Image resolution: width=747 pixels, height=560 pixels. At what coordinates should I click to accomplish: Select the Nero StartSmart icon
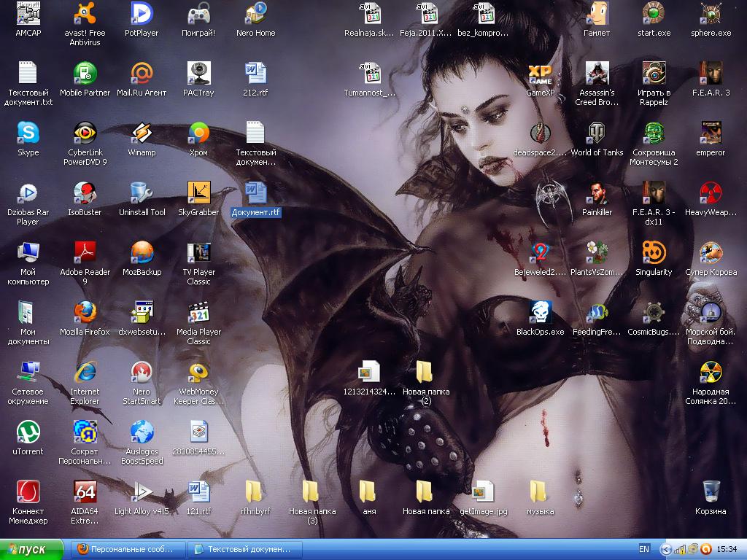point(142,372)
